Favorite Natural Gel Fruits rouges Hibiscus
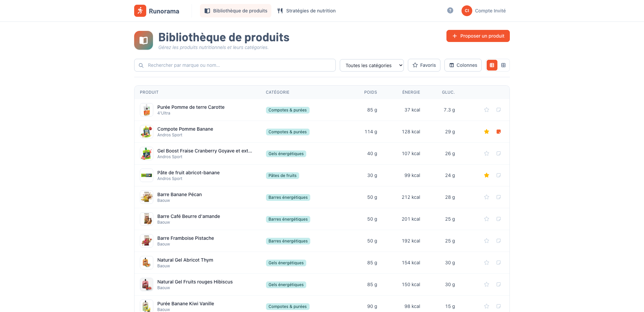The width and height of the screenshot is (644, 312). [487, 284]
